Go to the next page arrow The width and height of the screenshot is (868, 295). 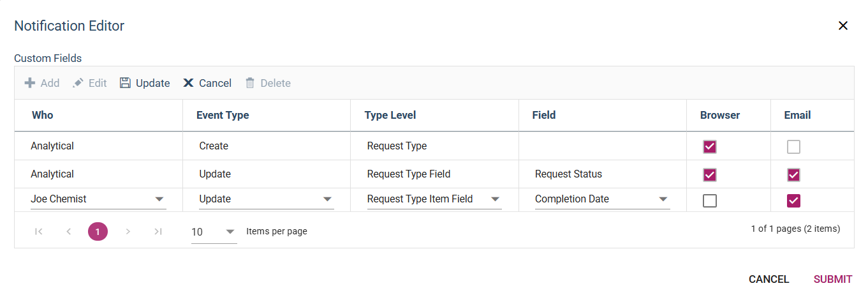(128, 231)
